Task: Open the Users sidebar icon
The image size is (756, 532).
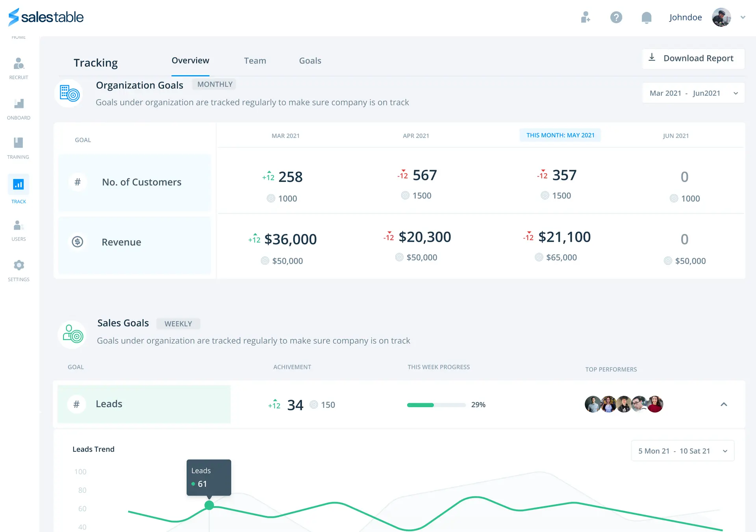Action: pyautogui.click(x=19, y=226)
